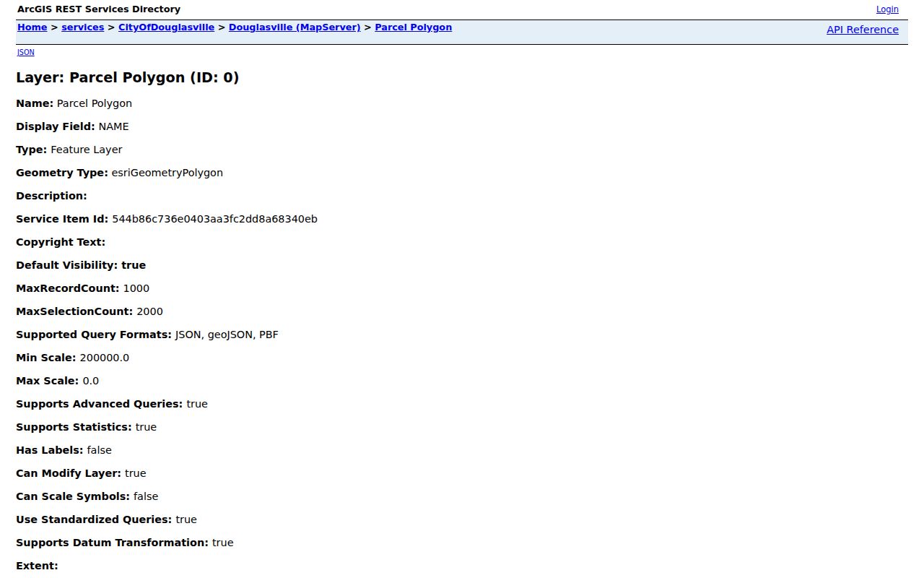
Task: Open the API Reference link
Action: (863, 30)
